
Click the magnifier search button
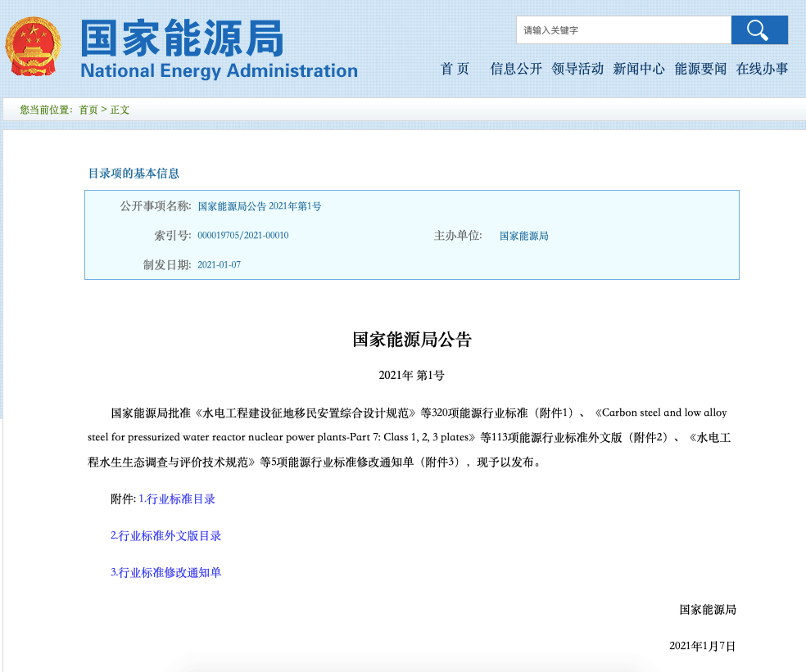coord(759,29)
